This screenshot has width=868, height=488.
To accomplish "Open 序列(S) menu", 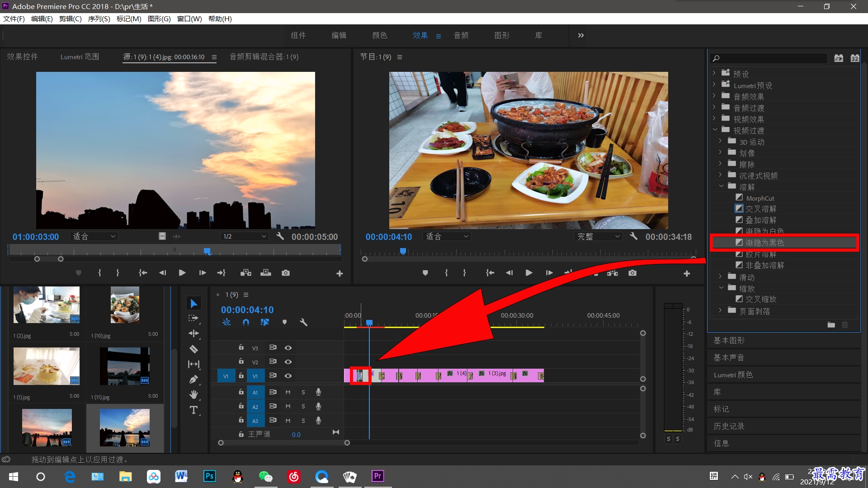I will pyautogui.click(x=99, y=19).
